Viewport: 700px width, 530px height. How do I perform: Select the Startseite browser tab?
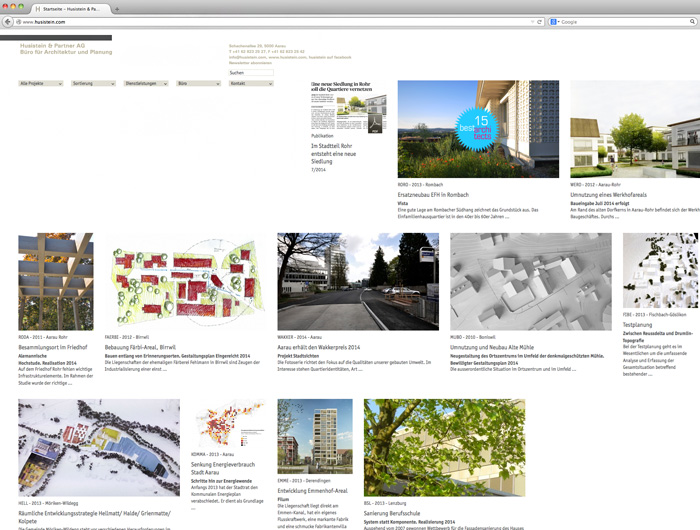[70, 8]
